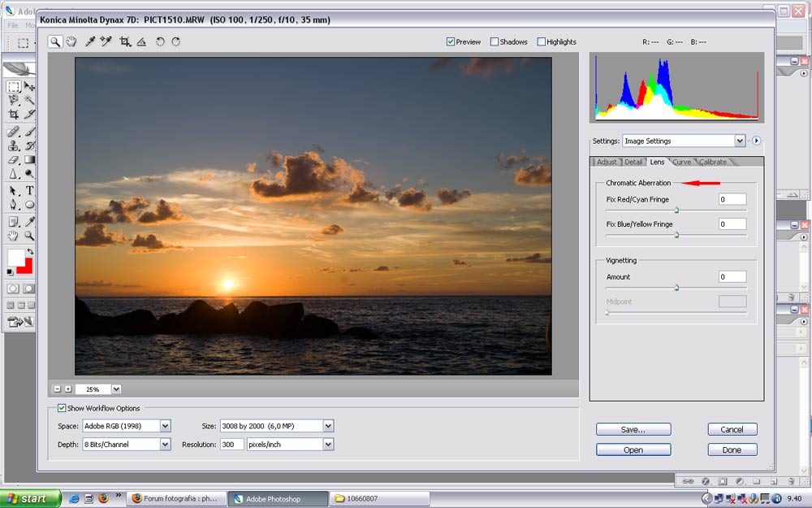
Task: Click the Resolution value field
Action: tap(232, 445)
